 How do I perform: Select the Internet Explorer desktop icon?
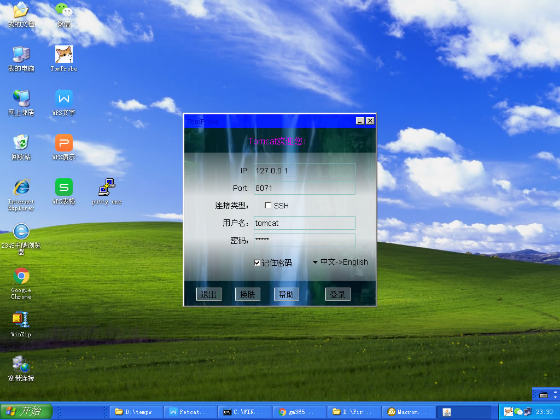[21, 195]
